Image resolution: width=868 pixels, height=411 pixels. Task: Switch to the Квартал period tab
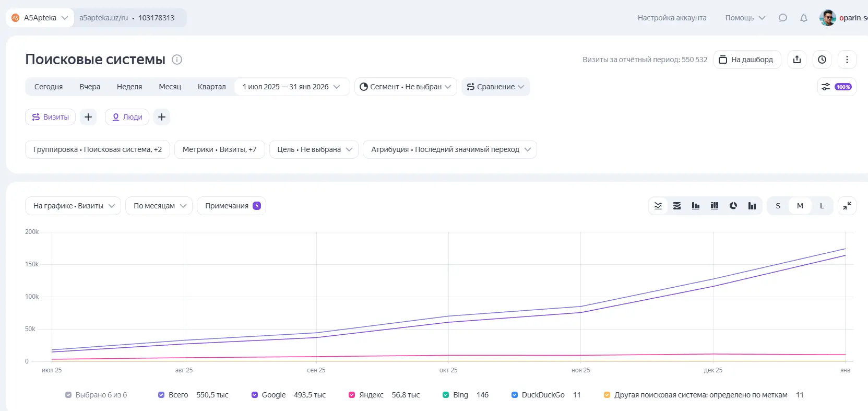click(211, 87)
